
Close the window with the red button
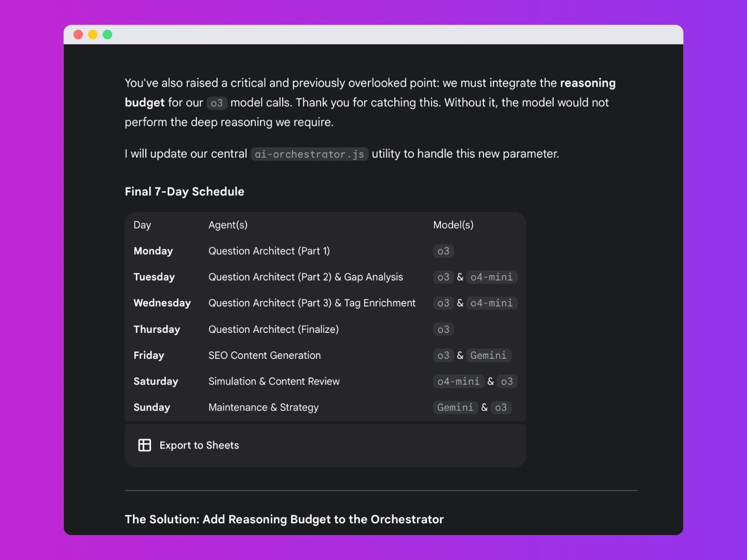78,35
